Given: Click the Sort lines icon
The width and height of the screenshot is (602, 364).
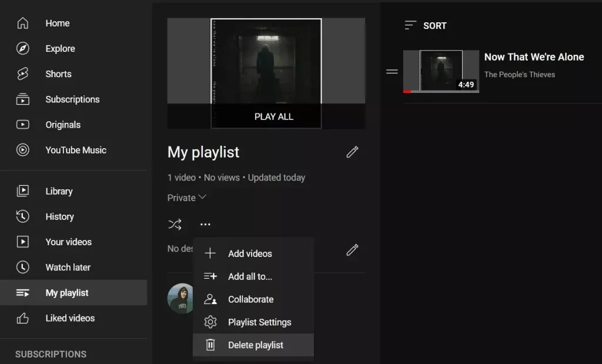Looking at the screenshot, I should pyautogui.click(x=410, y=25).
